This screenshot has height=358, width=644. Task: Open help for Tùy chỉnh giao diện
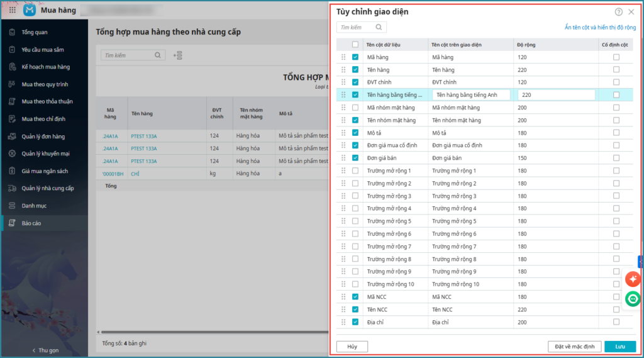619,12
